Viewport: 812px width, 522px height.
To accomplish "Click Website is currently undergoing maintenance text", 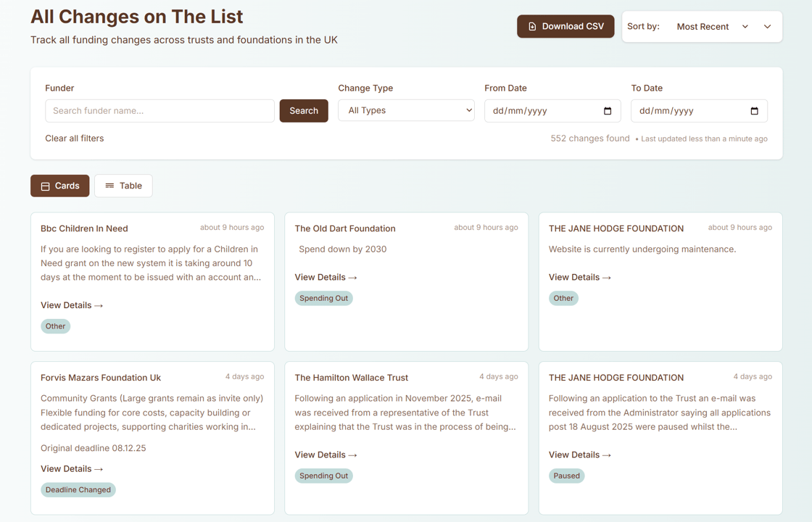I will (642, 249).
